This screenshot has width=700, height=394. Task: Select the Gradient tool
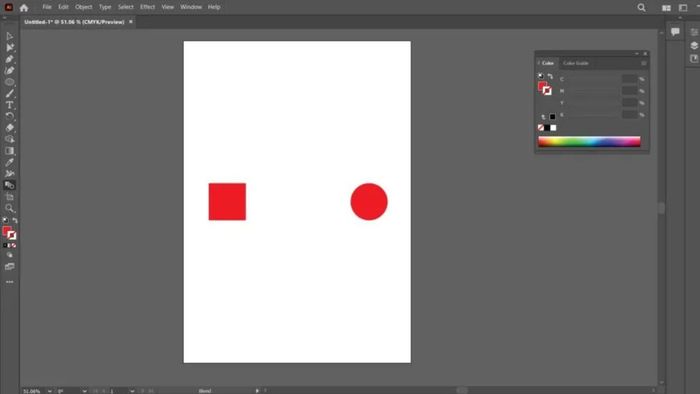[x=9, y=151]
